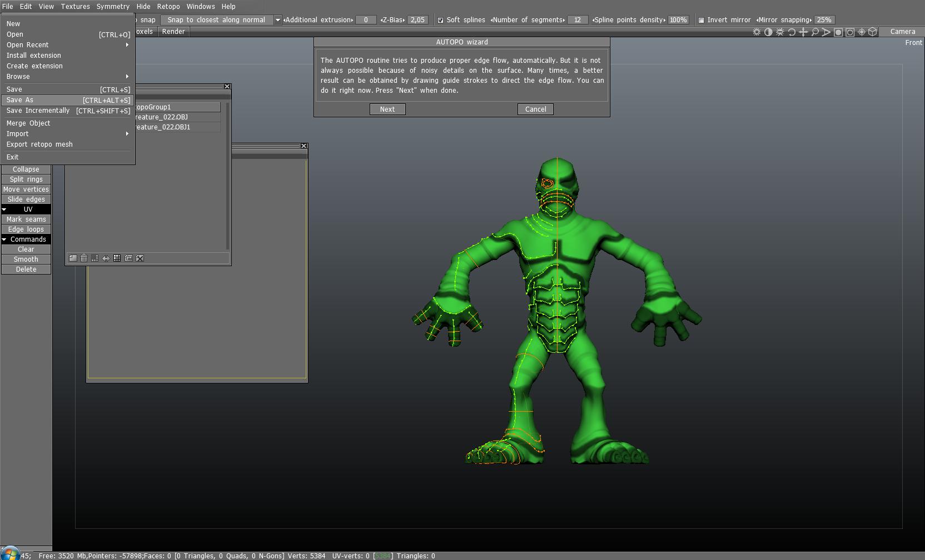This screenshot has width=925, height=560.
Task: Click the Edge loops button
Action: tap(26, 229)
